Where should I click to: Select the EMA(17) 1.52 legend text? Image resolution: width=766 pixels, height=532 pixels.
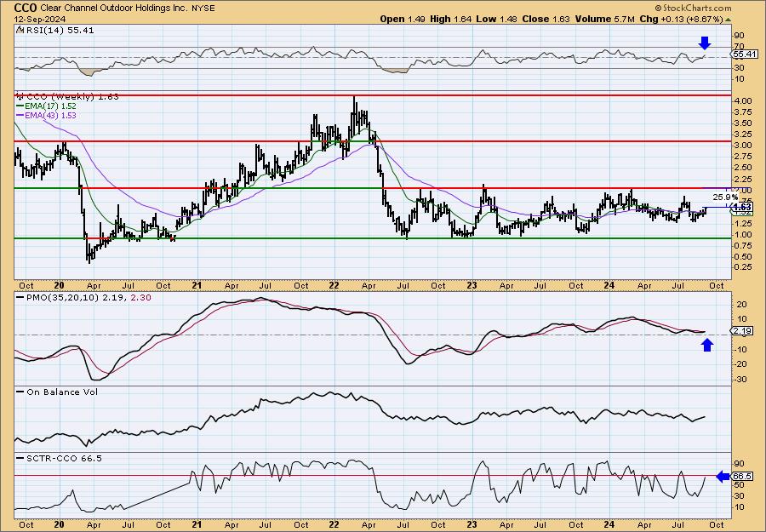(x=50, y=106)
